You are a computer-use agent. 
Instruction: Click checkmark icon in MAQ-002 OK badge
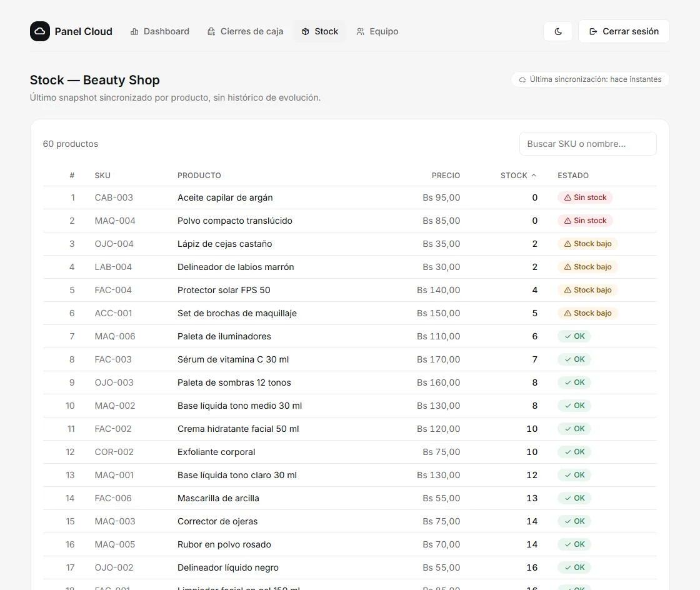[567, 406]
